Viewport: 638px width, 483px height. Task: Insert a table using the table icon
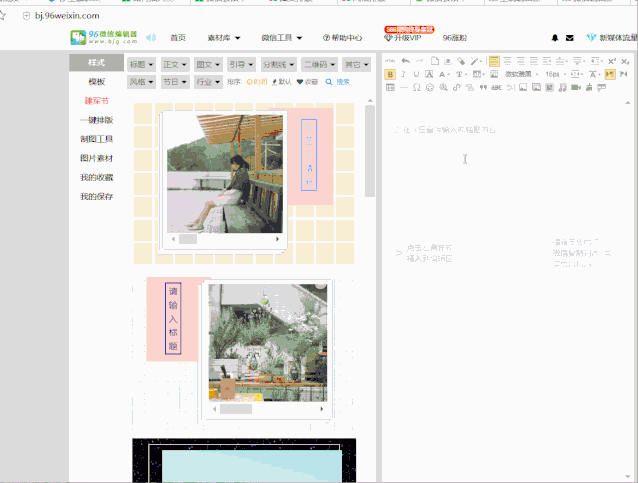390,87
